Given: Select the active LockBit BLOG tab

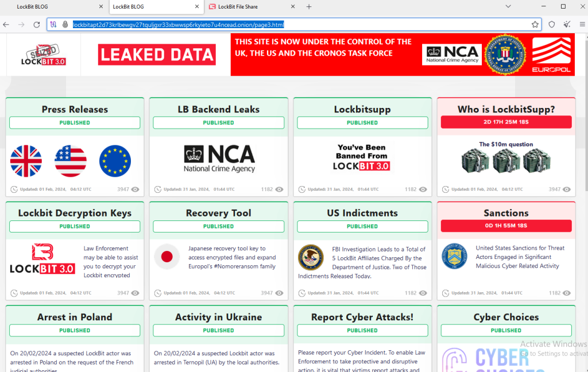Looking at the screenshot, I should tap(156, 7).
